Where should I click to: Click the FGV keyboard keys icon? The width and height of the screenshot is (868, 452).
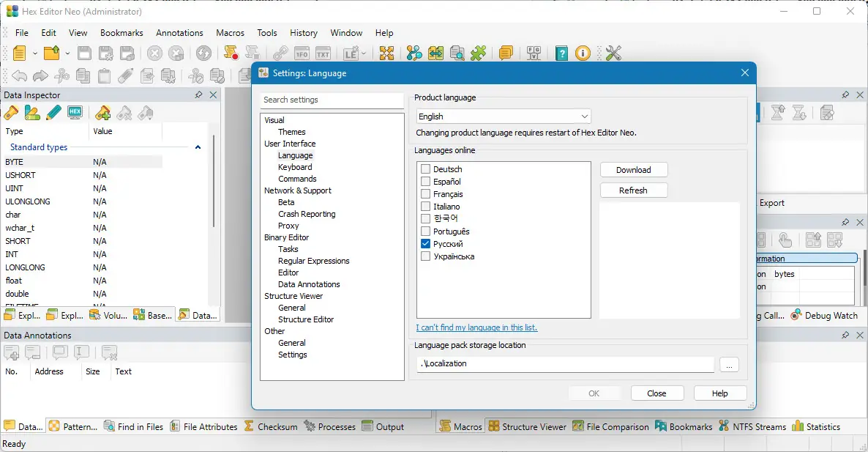pyautogui.click(x=534, y=53)
